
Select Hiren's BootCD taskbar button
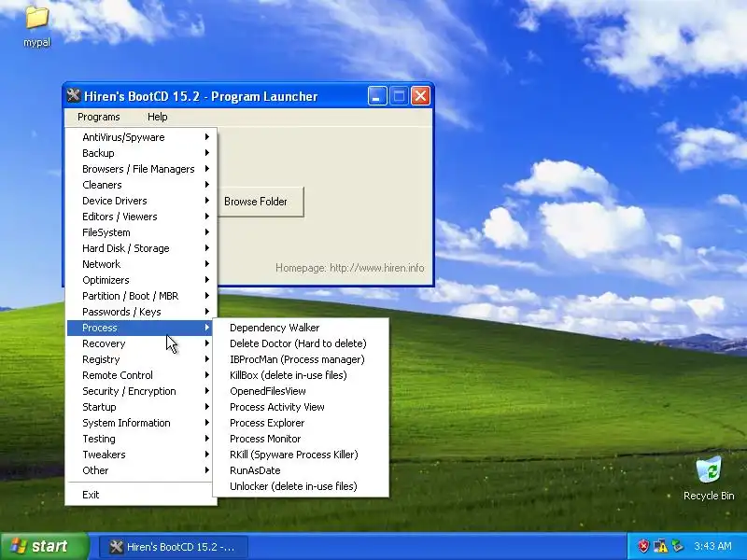[x=174, y=547]
